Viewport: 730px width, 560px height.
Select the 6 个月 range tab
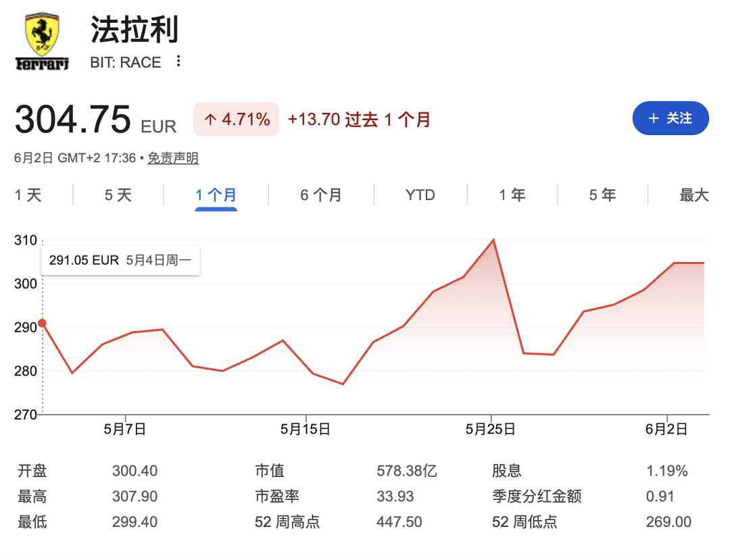pyautogui.click(x=321, y=195)
